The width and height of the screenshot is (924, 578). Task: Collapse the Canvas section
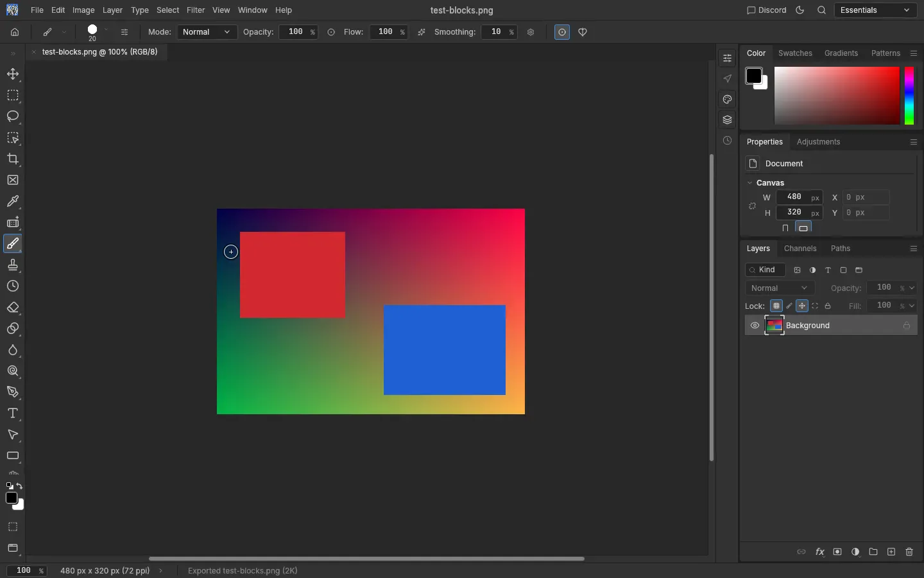pyautogui.click(x=749, y=183)
